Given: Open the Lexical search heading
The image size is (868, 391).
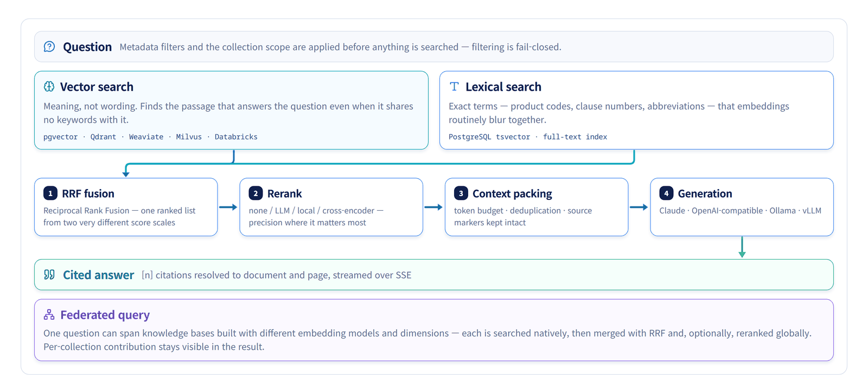Looking at the screenshot, I should tap(503, 87).
